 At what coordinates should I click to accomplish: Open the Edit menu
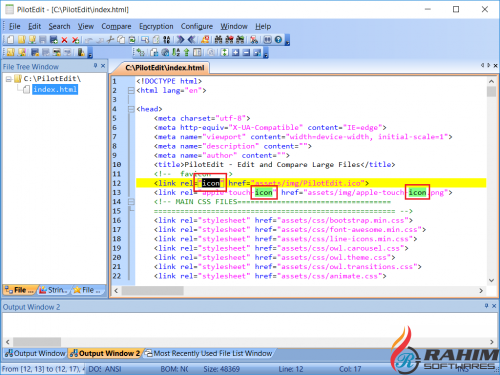[34, 26]
